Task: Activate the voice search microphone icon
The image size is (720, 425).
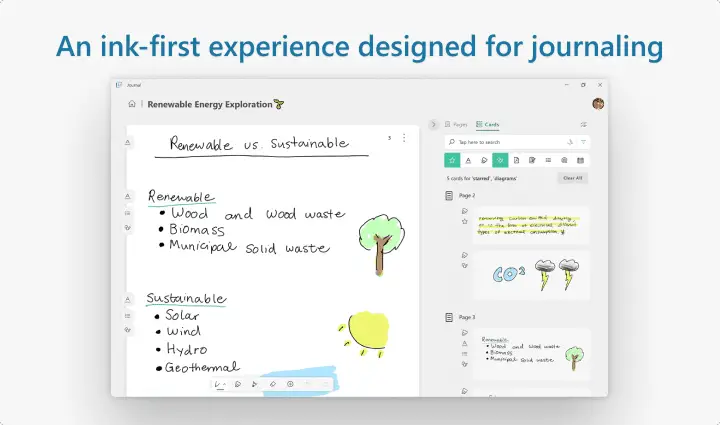Action: pos(570,142)
